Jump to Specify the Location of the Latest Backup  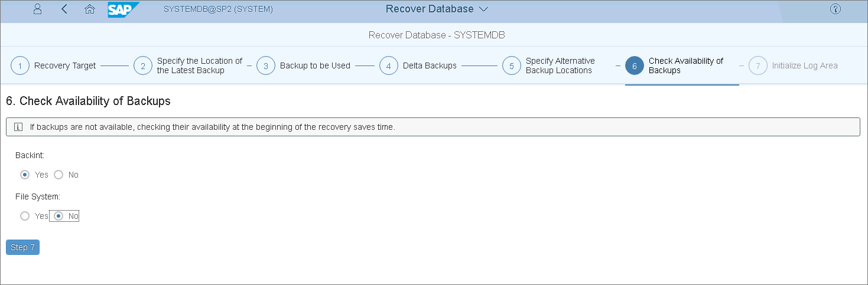(199, 65)
